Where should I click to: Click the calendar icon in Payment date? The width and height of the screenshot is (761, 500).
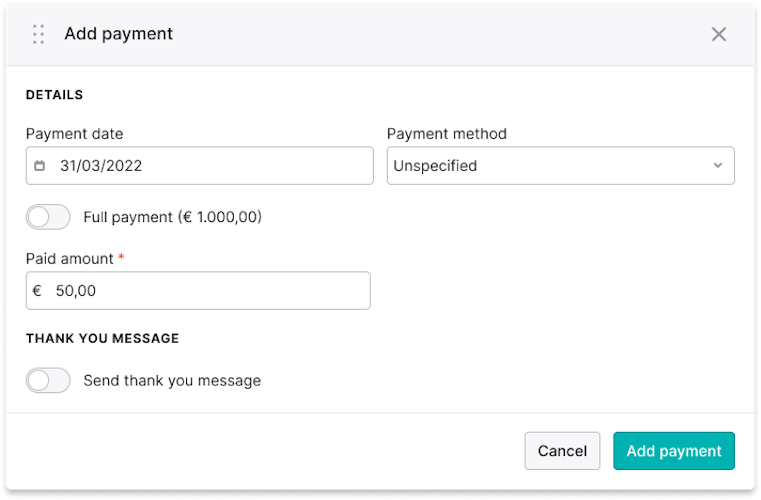[40, 166]
